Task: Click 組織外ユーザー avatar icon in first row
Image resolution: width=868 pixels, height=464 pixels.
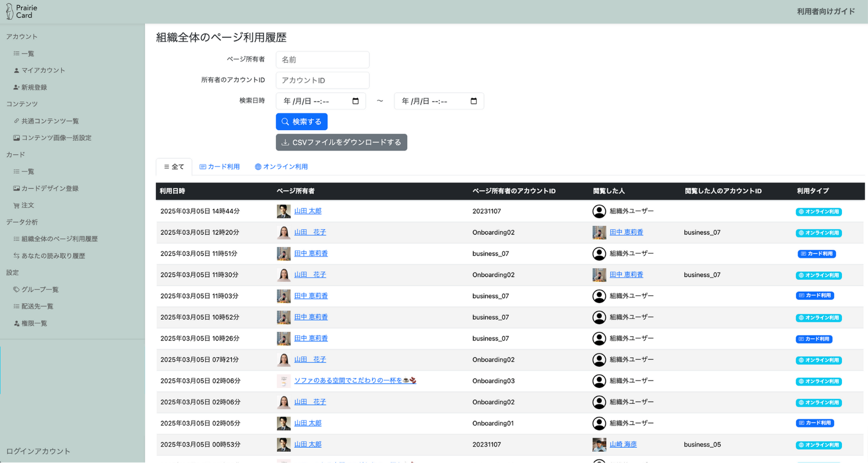Action: pyautogui.click(x=599, y=211)
